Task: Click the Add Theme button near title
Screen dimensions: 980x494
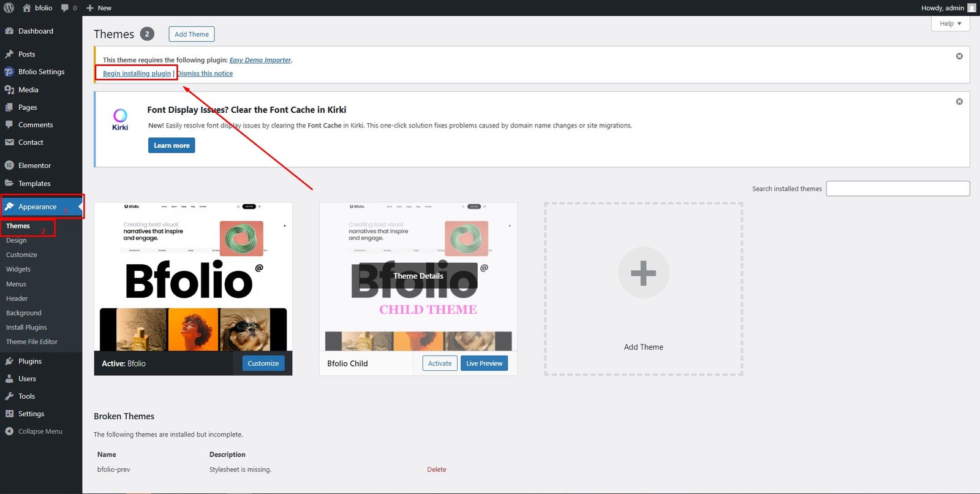Action: 192,34
